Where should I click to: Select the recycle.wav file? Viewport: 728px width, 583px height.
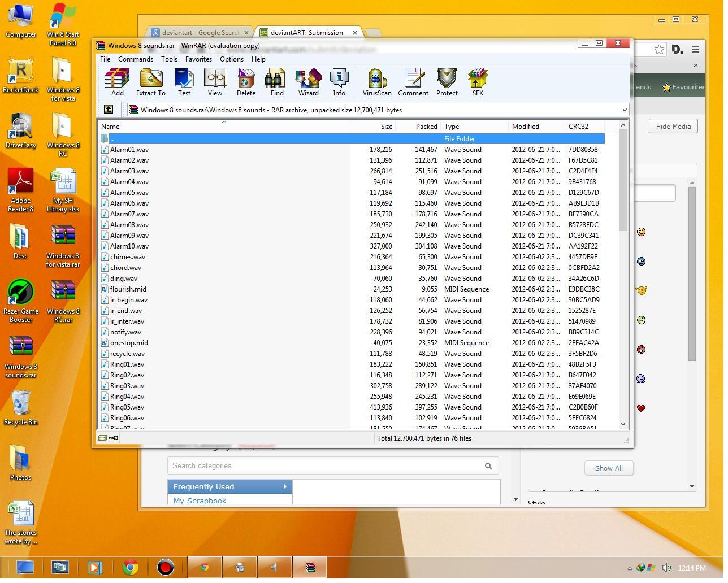click(x=352, y=354)
